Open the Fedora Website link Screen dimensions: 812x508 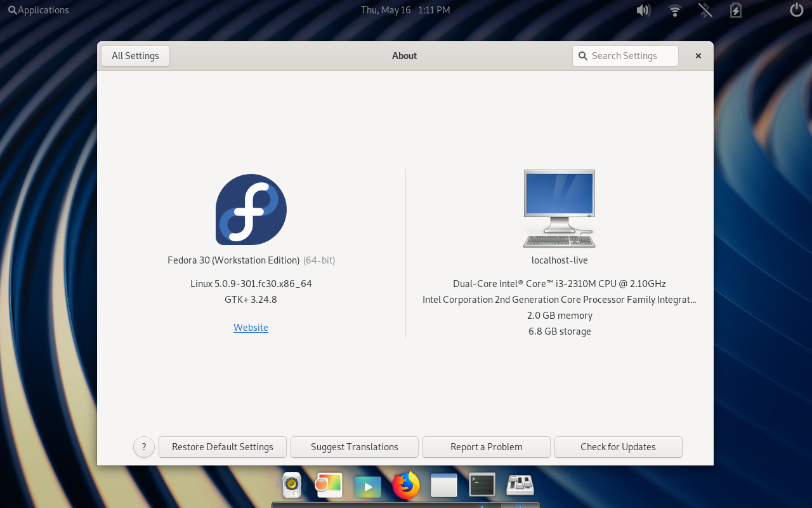point(251,327)
